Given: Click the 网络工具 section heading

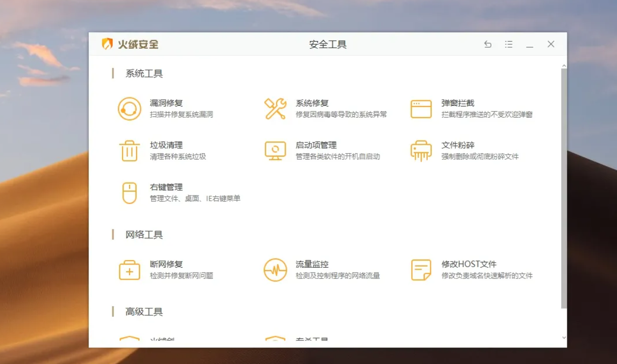Looking at the screenshot, I should click(x=144, y=235).
